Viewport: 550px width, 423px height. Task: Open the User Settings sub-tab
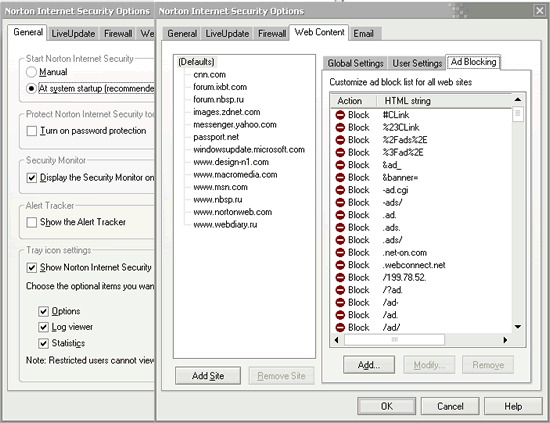[x=417, y=63]
